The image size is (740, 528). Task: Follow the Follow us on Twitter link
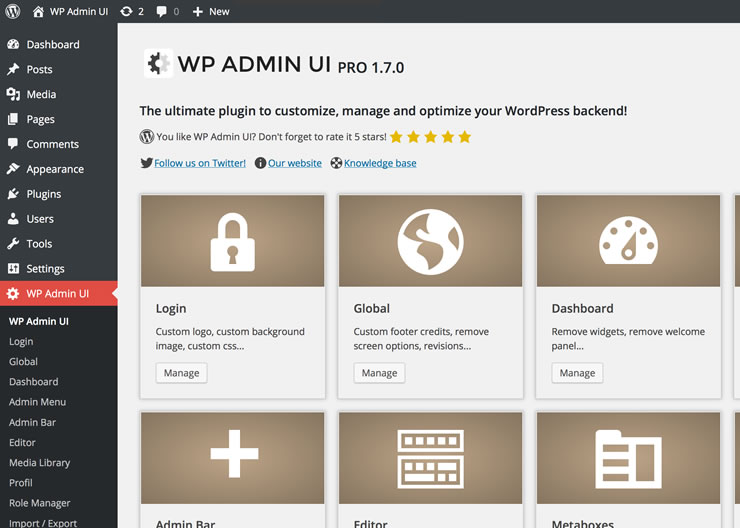pyautogui.click(x=200, y=163)
